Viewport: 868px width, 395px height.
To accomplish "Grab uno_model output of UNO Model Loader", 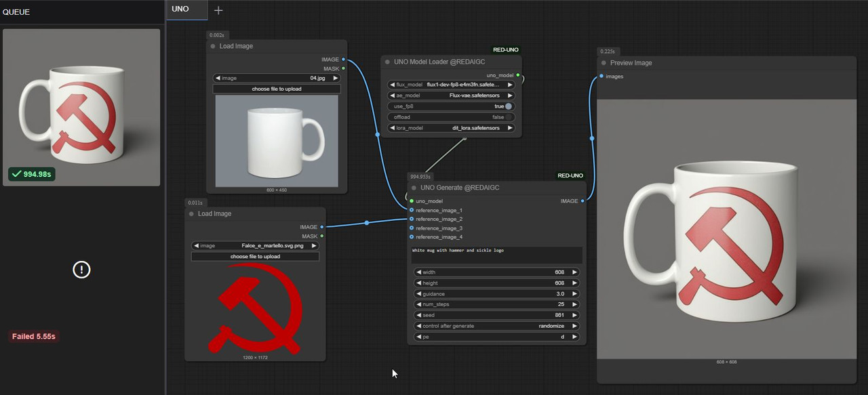I will 518,75.
